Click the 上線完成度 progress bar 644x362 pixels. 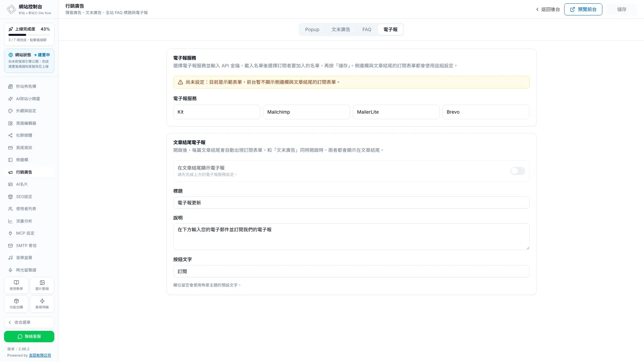29,35
